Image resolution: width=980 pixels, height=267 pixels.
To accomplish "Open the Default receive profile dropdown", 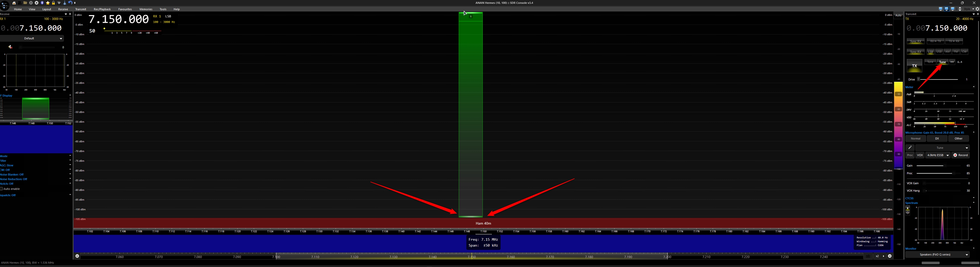I will pos(32,38).
